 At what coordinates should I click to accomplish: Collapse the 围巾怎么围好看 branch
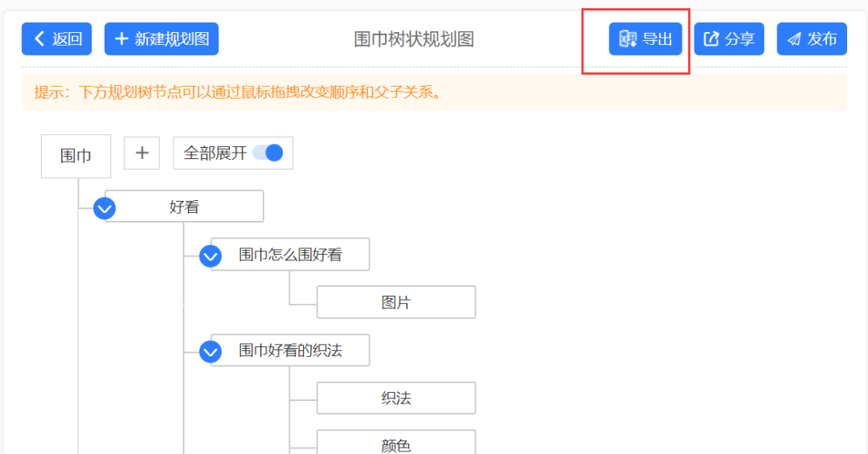click(211, 256)
